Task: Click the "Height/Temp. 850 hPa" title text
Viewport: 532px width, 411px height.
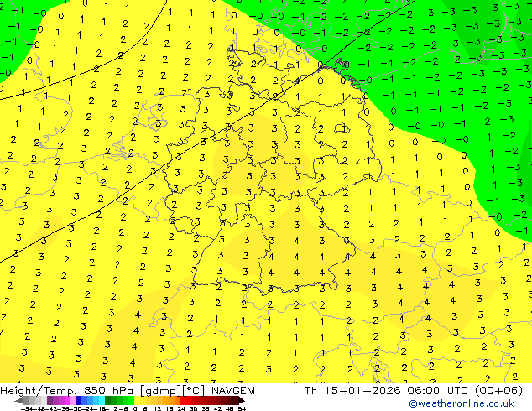Action: (66, 391)
